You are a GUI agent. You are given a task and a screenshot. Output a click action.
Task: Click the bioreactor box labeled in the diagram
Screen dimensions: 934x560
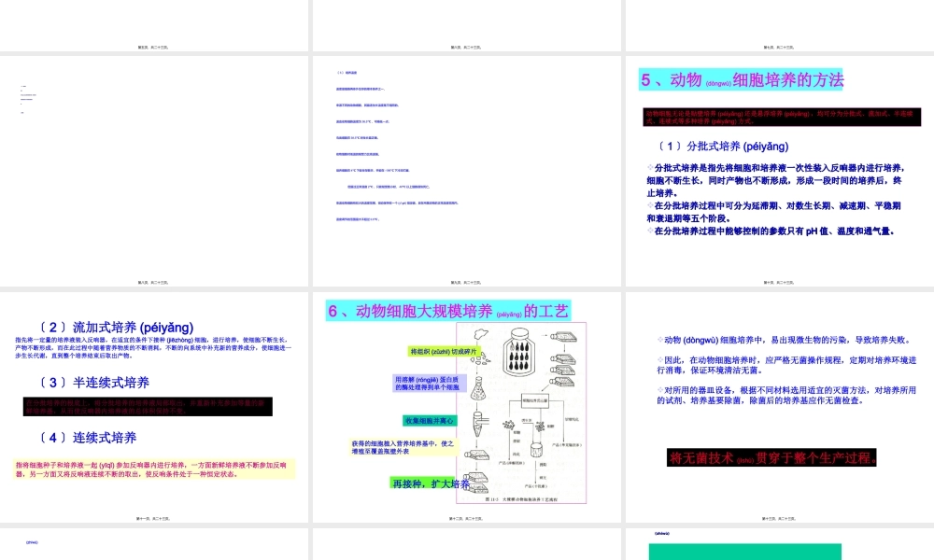click(x=534, y=401)
